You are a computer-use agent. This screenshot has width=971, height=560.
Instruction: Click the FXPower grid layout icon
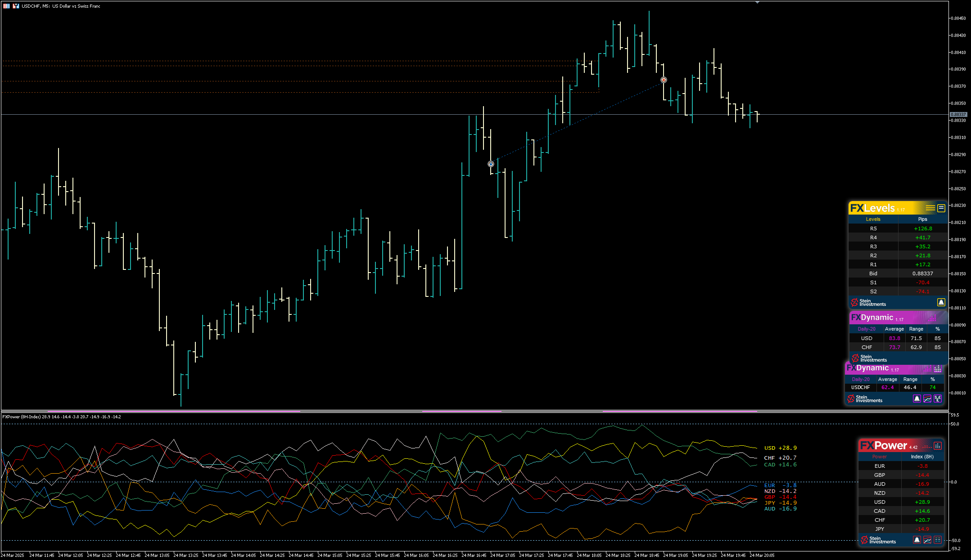[938, 540]
